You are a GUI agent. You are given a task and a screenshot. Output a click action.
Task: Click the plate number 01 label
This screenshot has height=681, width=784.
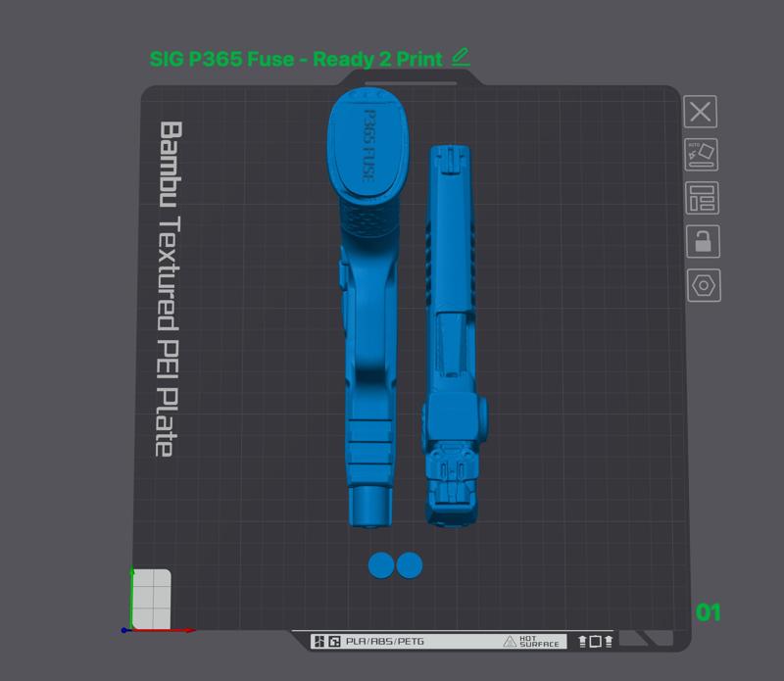tap(708, 612)
